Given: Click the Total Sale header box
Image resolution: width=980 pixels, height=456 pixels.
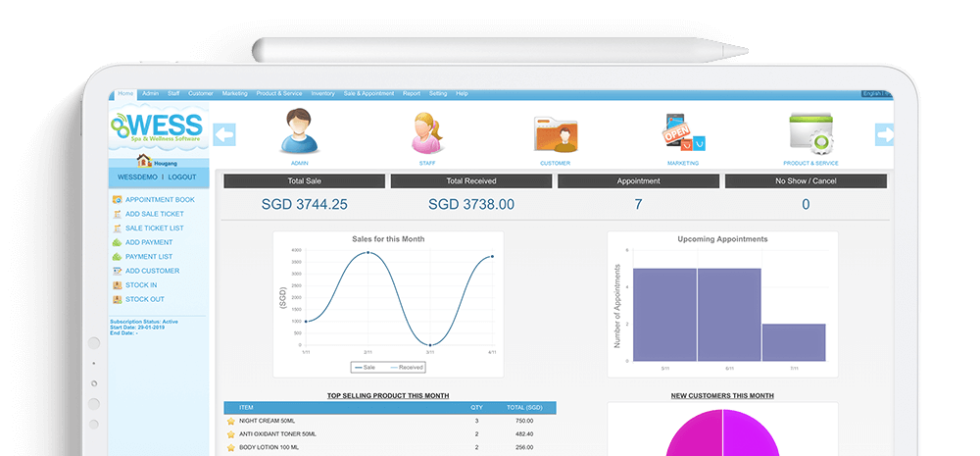Looking at the screenshot, I should pyautogui.click(x=305, y=180).
